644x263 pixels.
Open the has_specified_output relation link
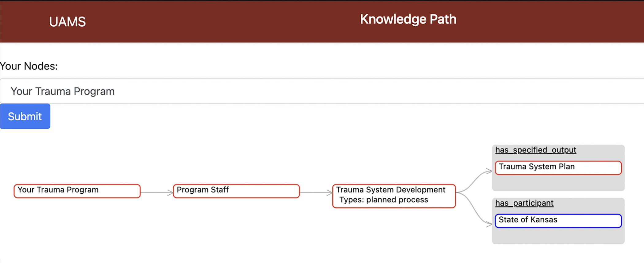(535, 150)
